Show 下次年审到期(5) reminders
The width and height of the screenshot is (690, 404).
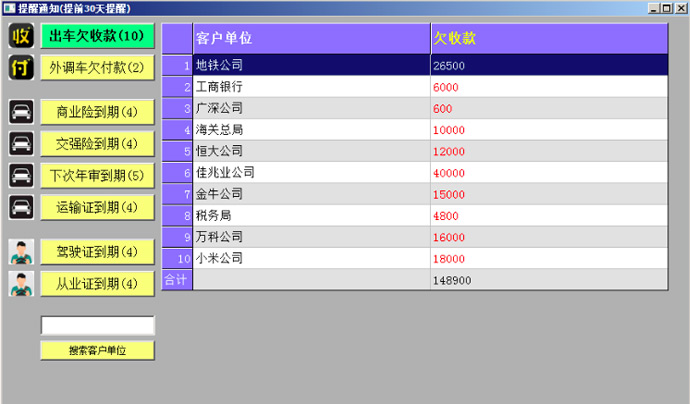click(x=97, y=176)
